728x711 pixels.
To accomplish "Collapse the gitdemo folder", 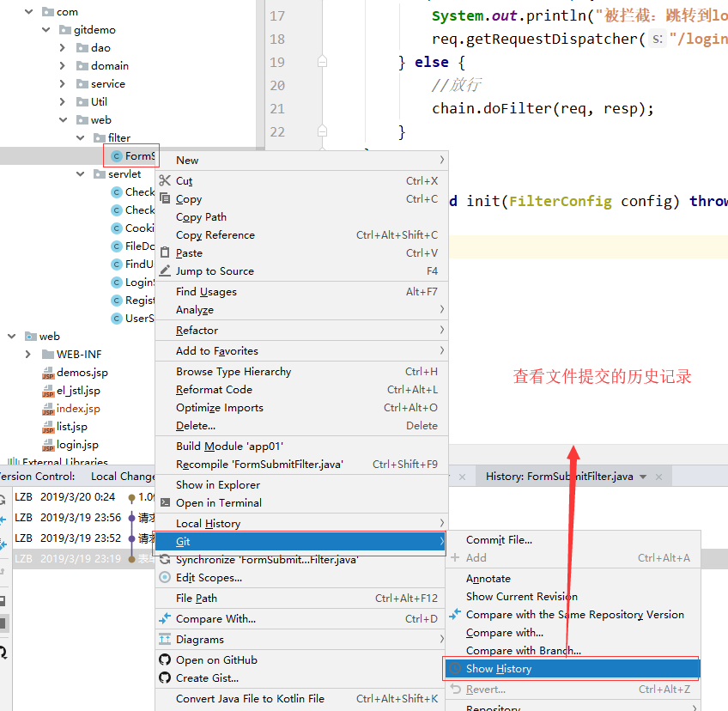I will pos(45,29).
